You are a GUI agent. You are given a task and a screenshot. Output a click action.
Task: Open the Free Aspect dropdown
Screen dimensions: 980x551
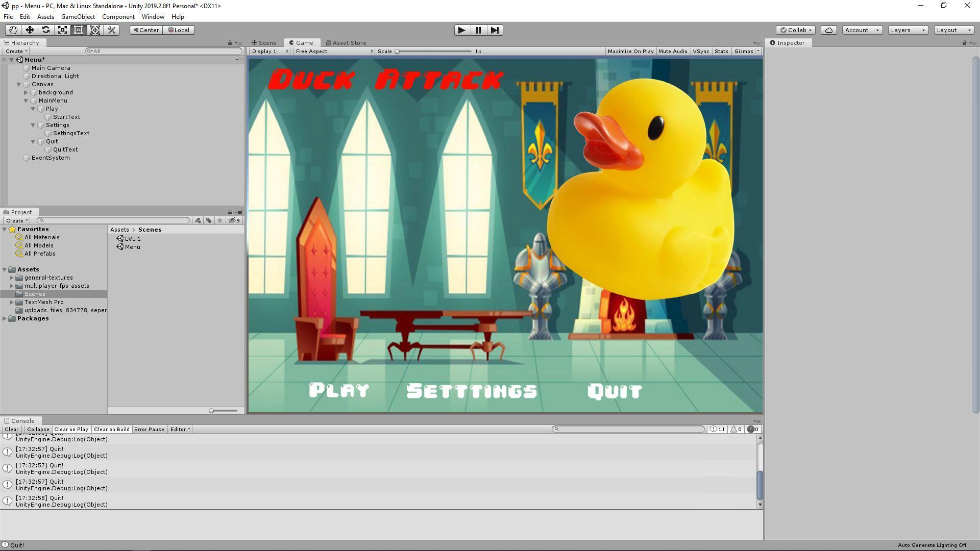click(334, 52)
